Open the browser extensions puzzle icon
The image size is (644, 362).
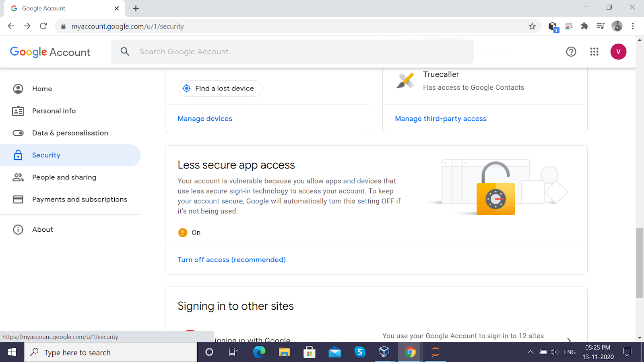pyautogui.click(x=584, y=26)
